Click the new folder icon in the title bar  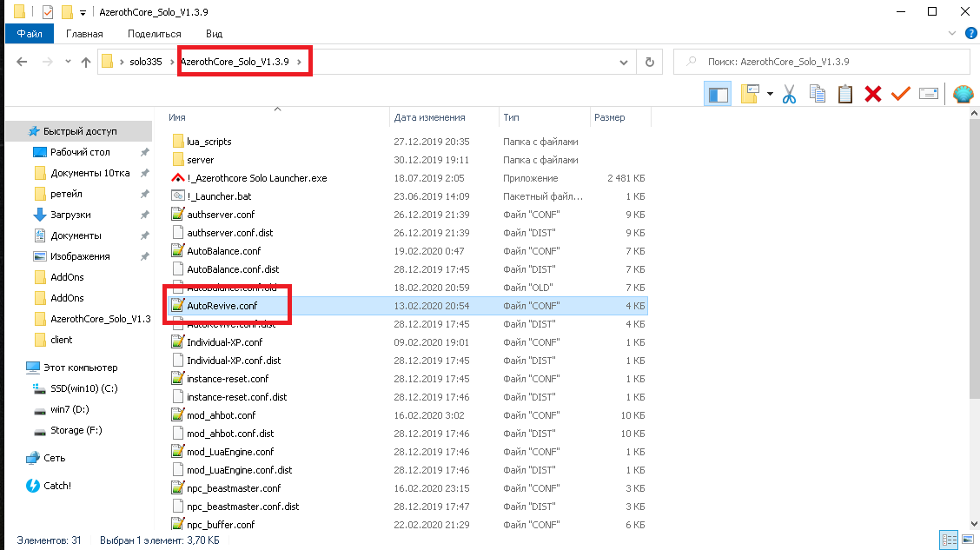click(x=66, y=12)
